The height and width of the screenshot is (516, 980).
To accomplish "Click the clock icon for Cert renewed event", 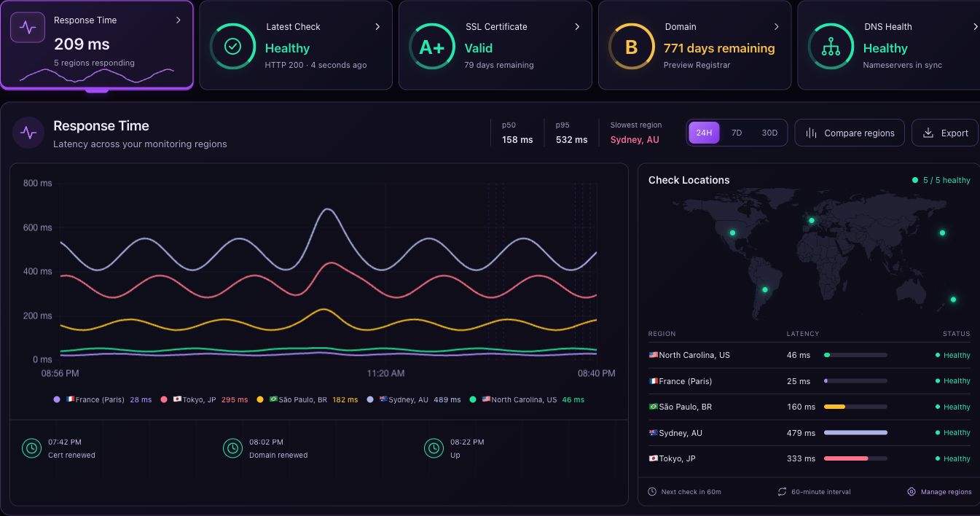I will pyautogui.click(x=31, y=448).
